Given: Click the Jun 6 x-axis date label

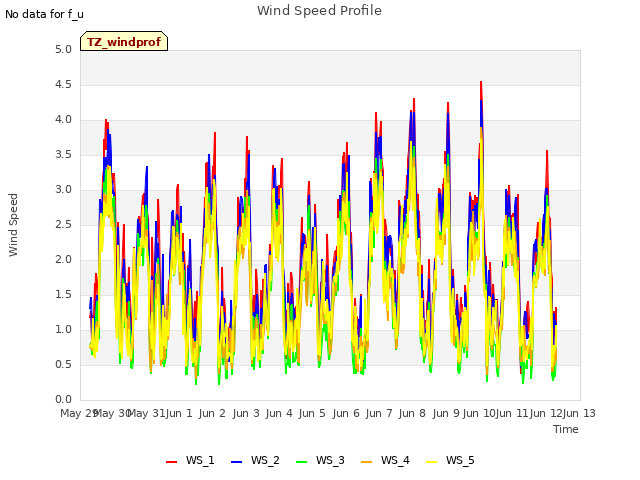Looking at the screenshot, I should [346, 413].
